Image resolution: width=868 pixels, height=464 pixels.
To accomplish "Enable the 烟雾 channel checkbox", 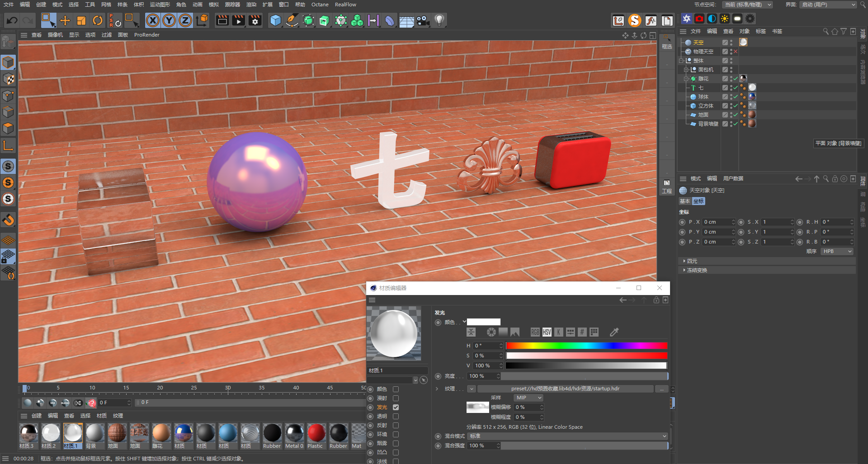I will click(396, 443).
